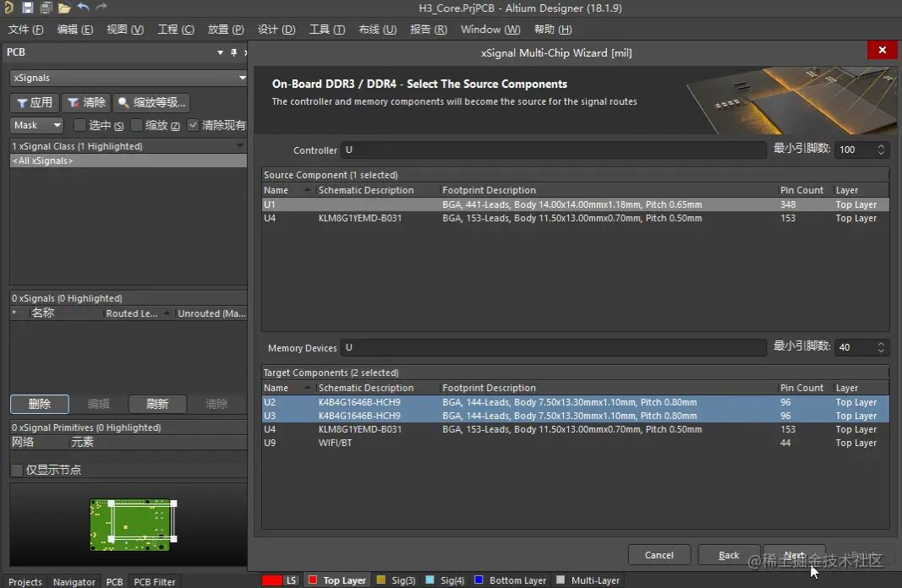The height and width of the screenshot is (588, 902).
Task: Click the 应用 filter apply button
Action: pos(35,103)
